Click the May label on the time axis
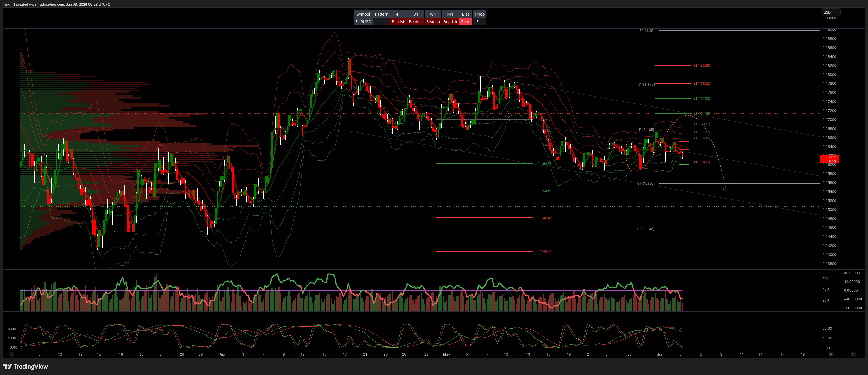The image size is (868, 375). tap(446, 354)
